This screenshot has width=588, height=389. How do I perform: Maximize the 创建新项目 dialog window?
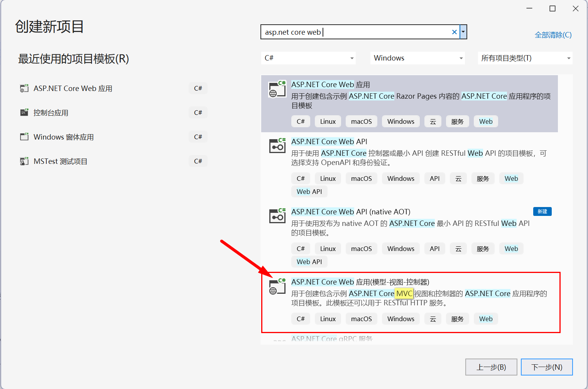[553, 8]
